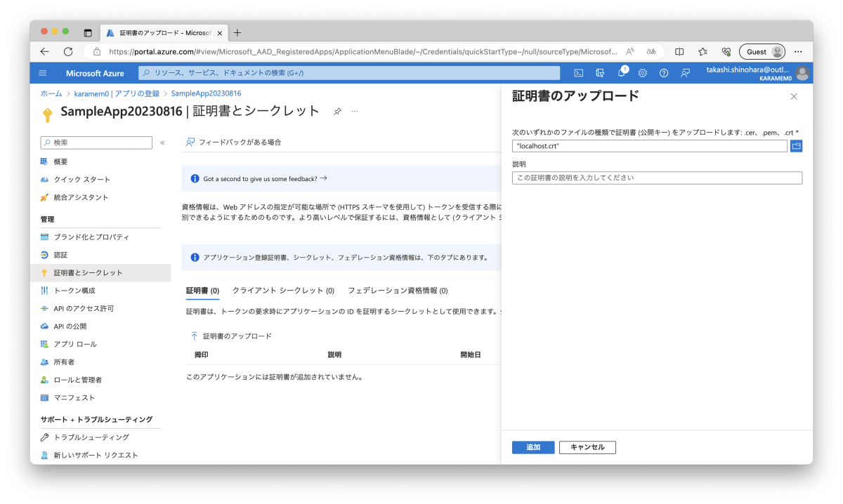This screenshot has width=843, height=504.
Task: Pin the SampleApp20230816 blade
Action: pos(337,112)
